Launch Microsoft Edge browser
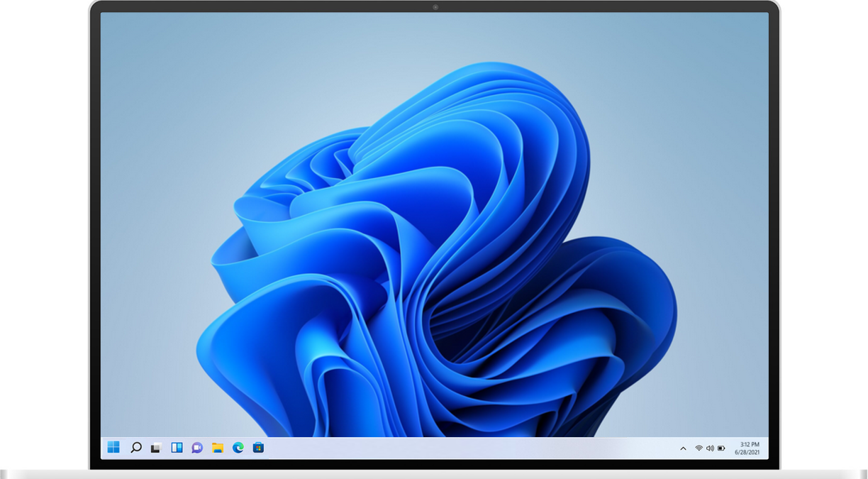This screenshot has width=868, height=479. pyautogui.click(x=238, y=448)
